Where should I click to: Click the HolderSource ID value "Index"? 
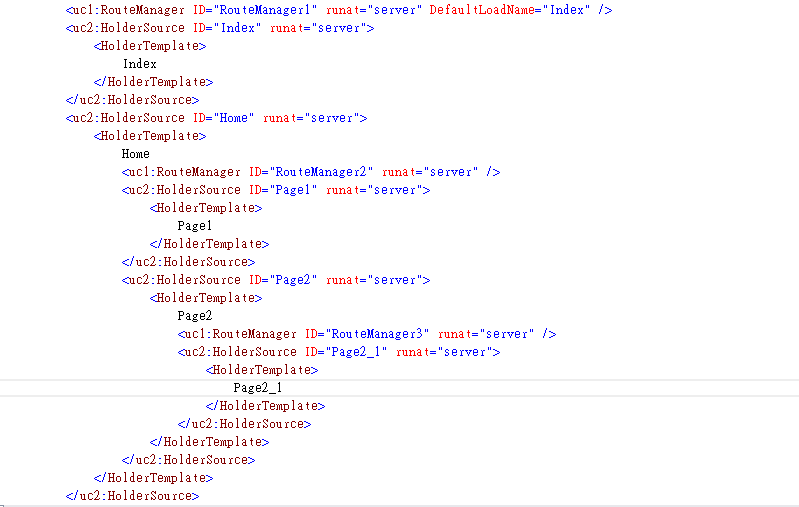click(237, 28)
